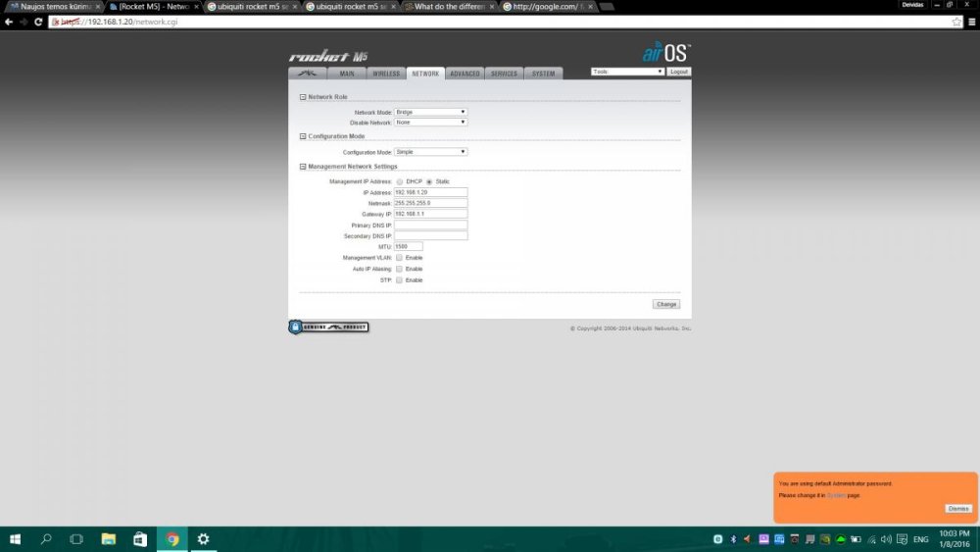Open the volume tray icon

886,539
